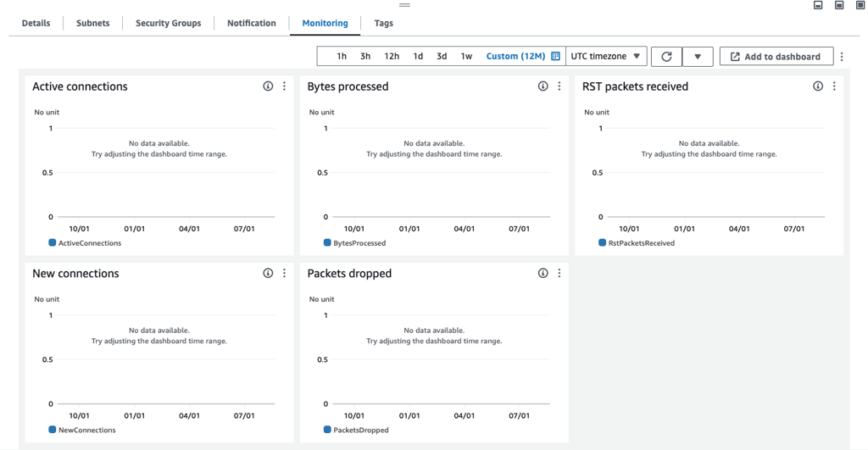Click the ActiveConnections legend label

[90, 243]
